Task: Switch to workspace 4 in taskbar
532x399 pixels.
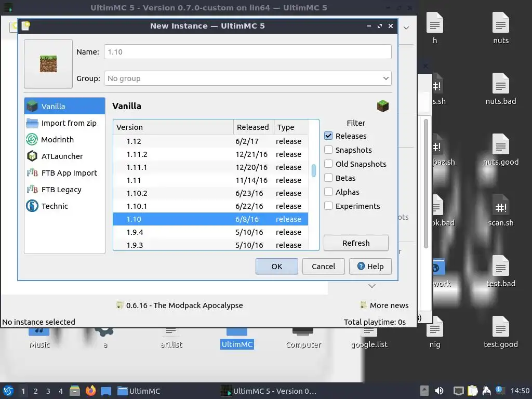Action: (61, 391)
